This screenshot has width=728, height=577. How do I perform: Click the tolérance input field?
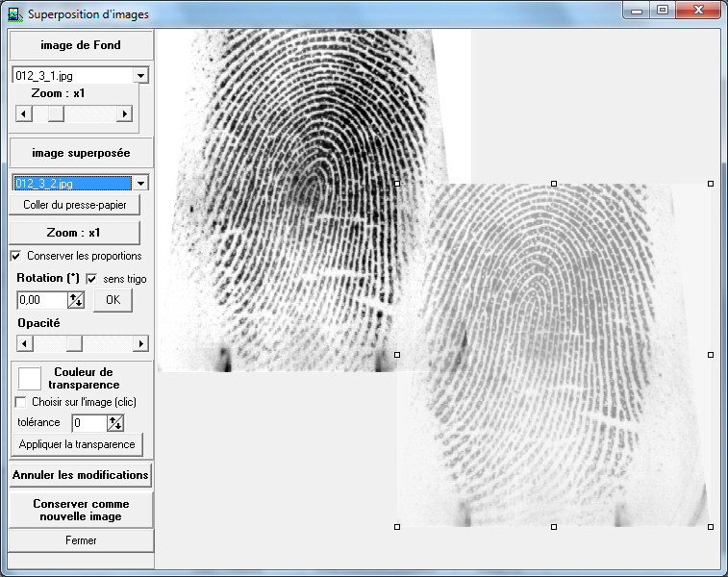coord(89,423)
